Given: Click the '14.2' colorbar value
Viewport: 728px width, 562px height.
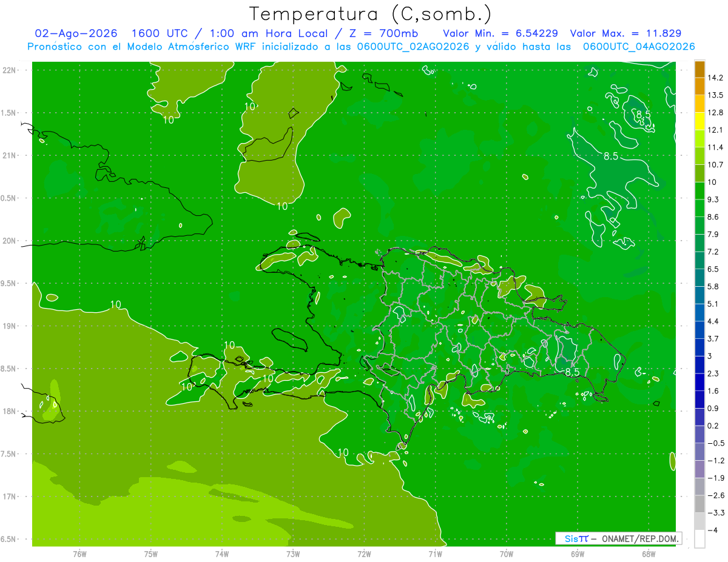Looking at the screenshot, I should click(715, 78).
